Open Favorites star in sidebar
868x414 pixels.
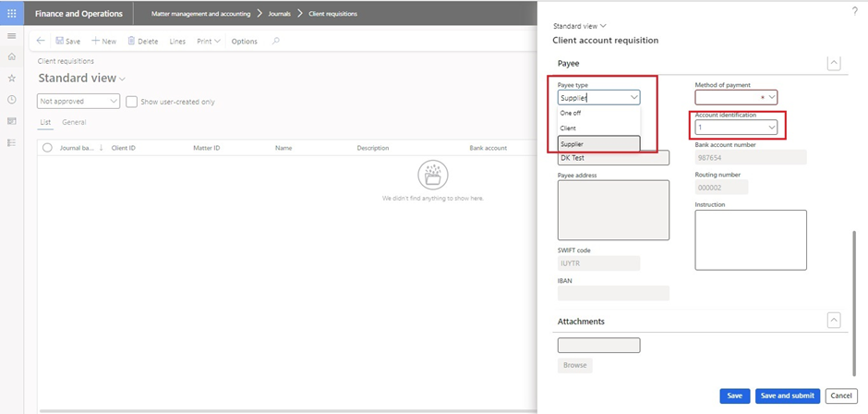pyautogui.click(x=12, y=79)
